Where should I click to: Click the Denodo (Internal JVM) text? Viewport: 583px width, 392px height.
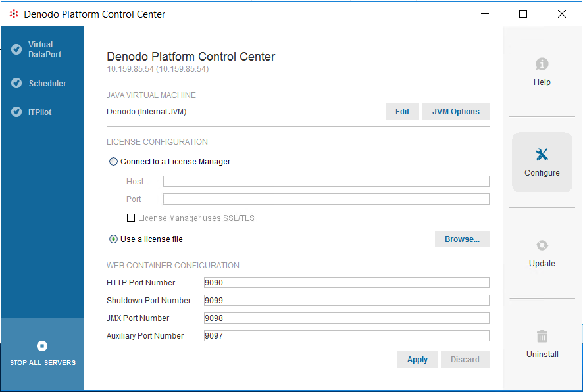(147, 112)
